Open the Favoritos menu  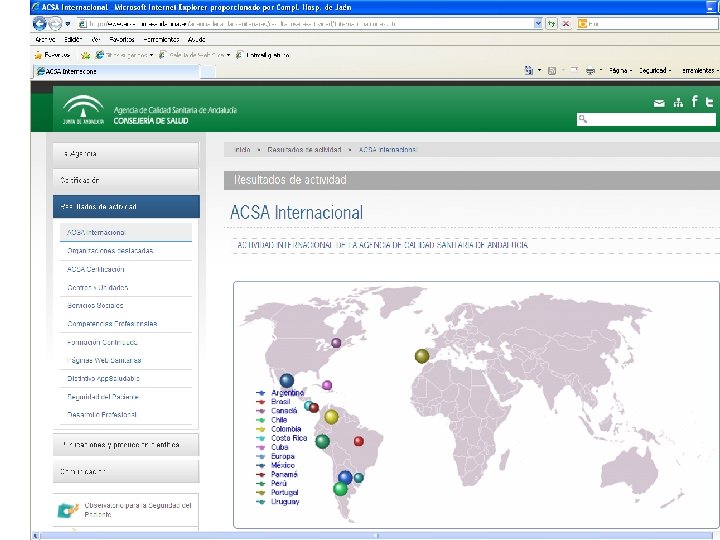coord(122,39)
